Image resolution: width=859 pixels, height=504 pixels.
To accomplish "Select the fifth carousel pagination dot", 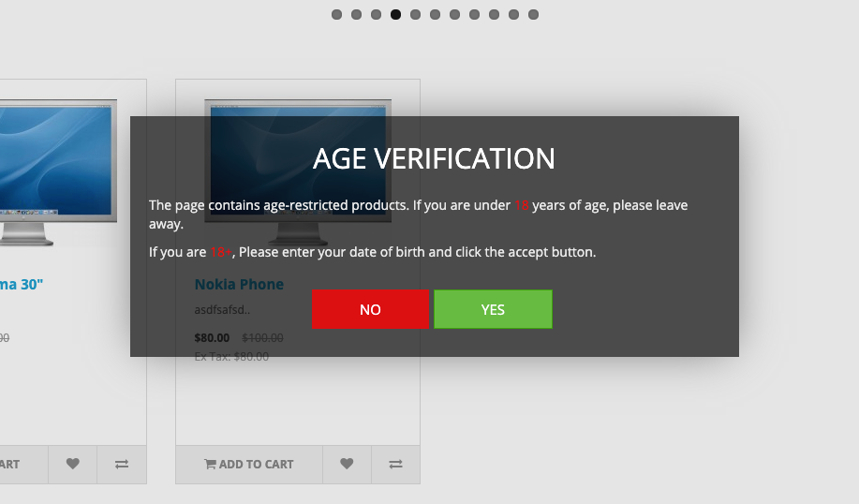I will tap(415, 15).
